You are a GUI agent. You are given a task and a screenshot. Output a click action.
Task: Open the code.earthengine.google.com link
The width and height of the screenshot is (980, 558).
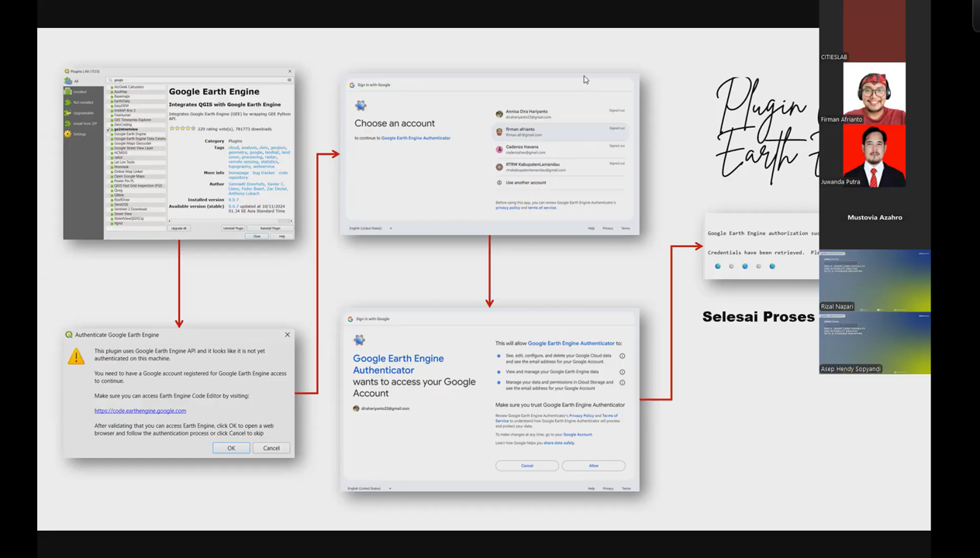[140, 411]
